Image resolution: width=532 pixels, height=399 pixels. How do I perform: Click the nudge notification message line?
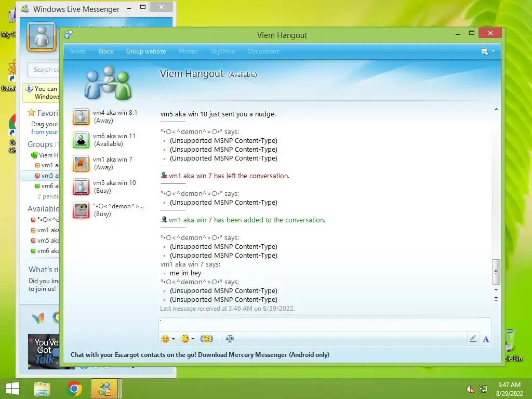218,114
